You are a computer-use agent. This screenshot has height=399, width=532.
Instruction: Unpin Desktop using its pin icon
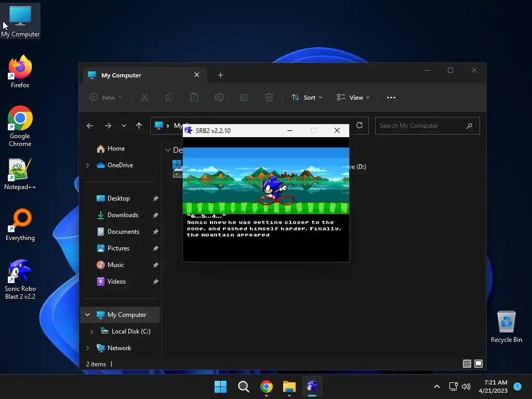tap(155, 198)
